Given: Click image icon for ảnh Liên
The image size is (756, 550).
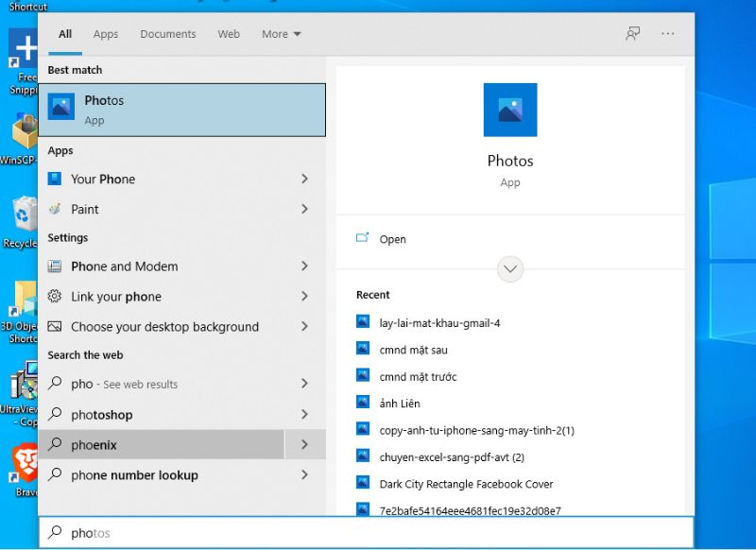Looking at the screenshot, I should 363,402.
